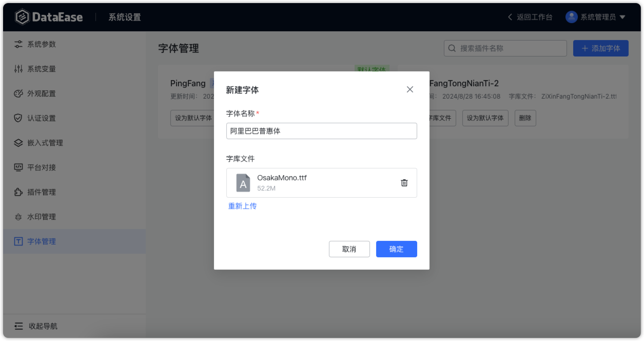Click the 重新上传 re-upload link
This screenshot has height=341, width=644.
242,205
